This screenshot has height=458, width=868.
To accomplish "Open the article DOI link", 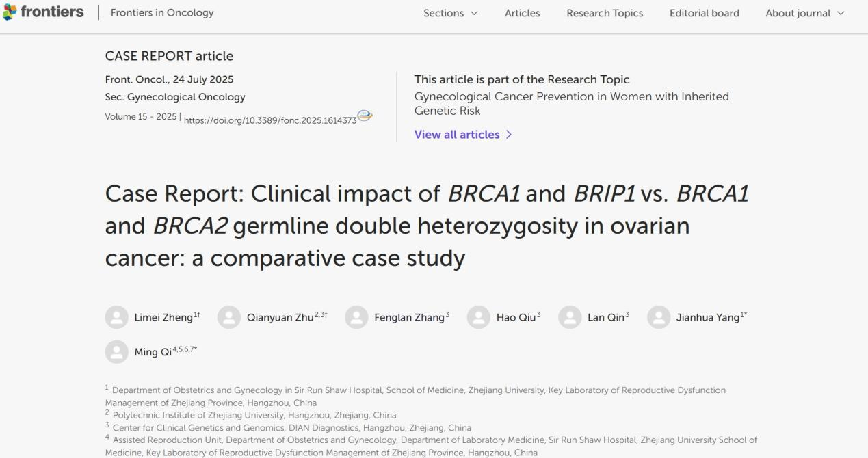I will coord(270,120).
